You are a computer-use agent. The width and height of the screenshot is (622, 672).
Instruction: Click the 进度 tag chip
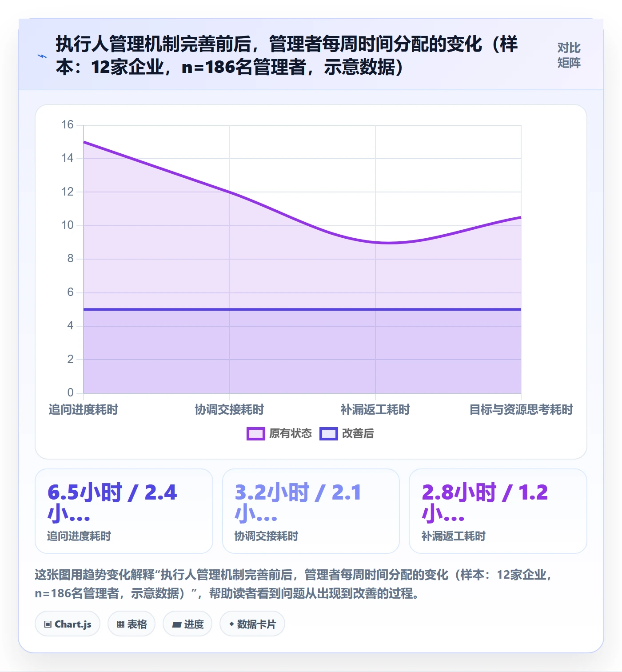click(x=187, y=624)
